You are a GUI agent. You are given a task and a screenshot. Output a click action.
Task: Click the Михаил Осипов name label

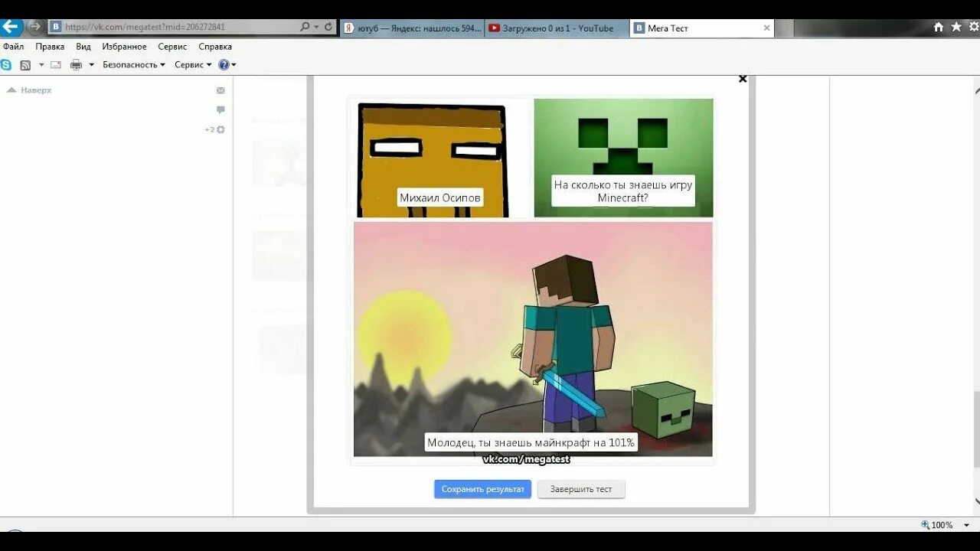(440, 198)
